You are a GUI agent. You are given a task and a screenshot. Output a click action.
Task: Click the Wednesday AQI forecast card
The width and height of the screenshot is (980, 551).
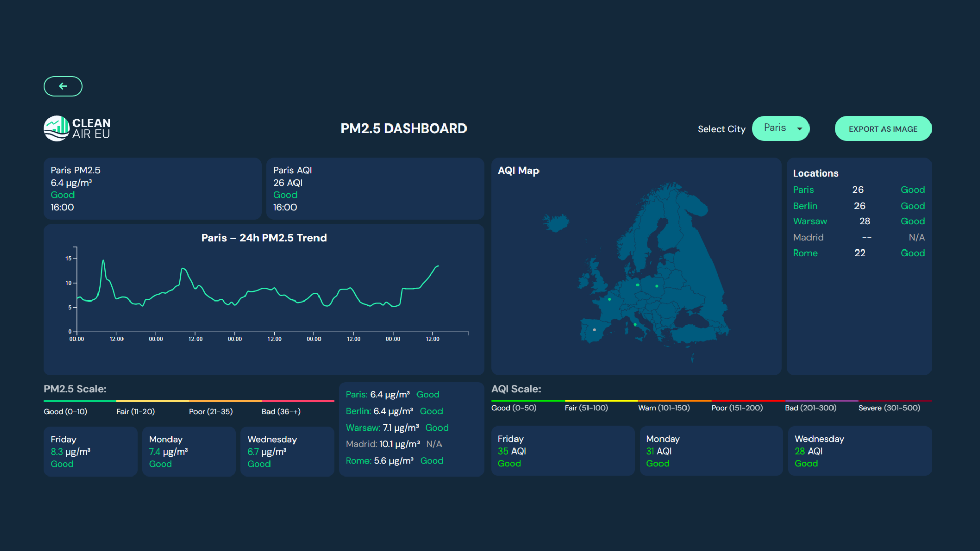(x=859, y=451)
